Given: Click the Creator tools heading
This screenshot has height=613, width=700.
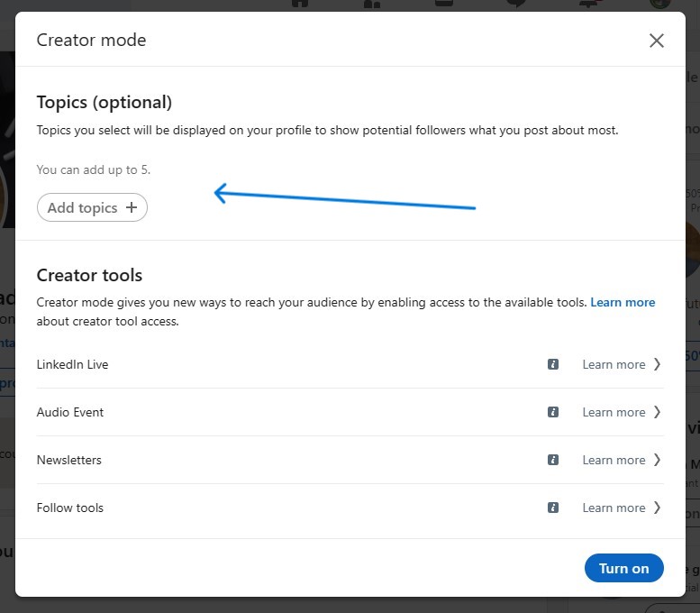Looking at the screenshot, I should pos(89,275).
